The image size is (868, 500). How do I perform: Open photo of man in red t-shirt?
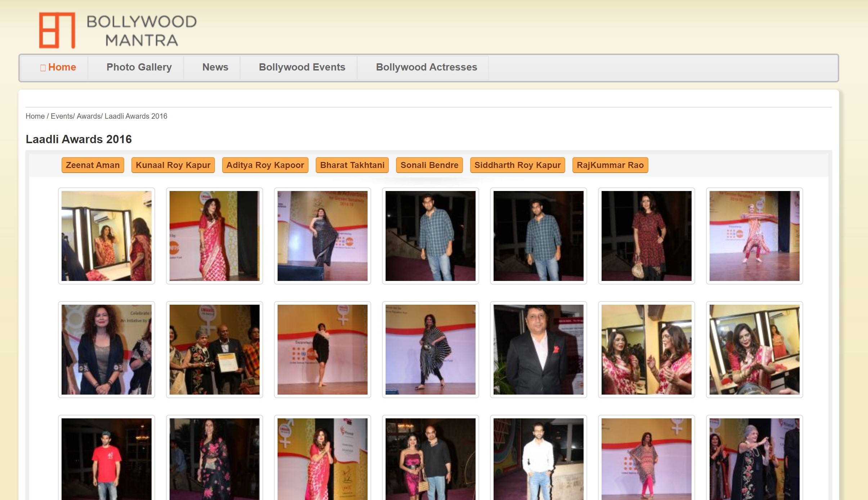[107, 459]
